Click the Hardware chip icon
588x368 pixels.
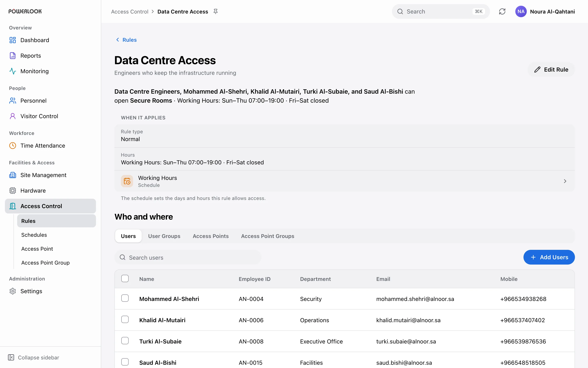point(13,191)
